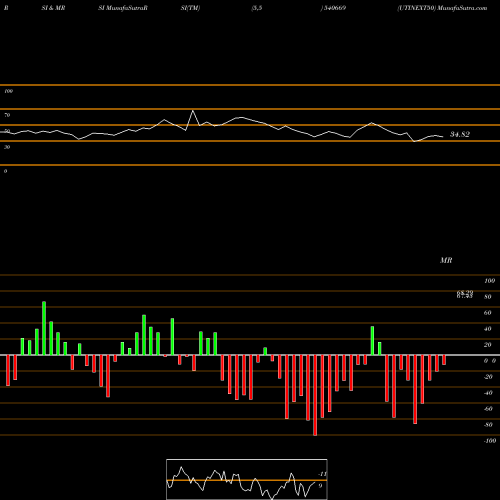Click the overlapping 68.29 value in MR panel
This screenshot has width=500, height=500.
tap(465, 293)
